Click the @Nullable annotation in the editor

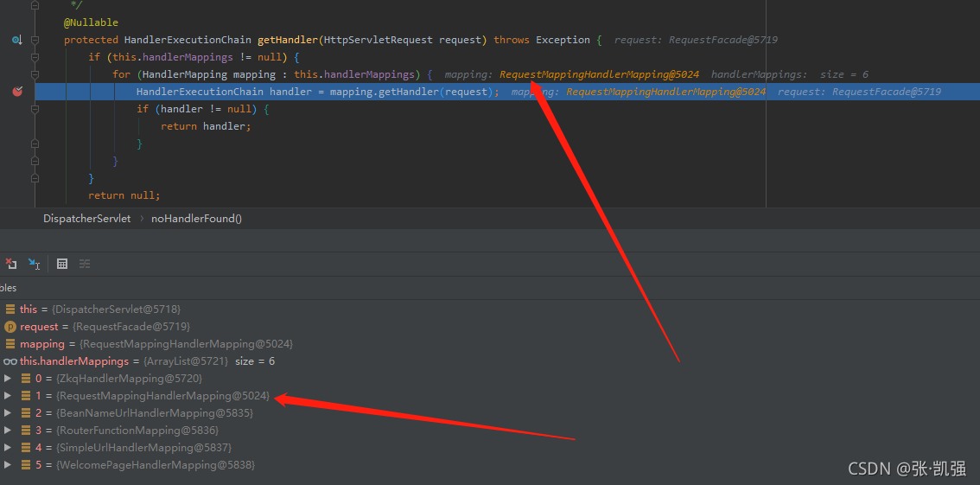click(x=91, y=22)
